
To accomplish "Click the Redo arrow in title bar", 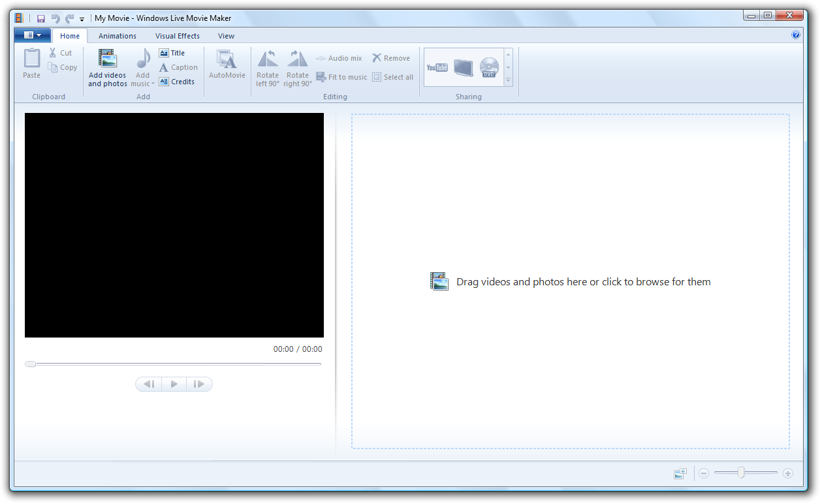I will (x=69, y=18).
